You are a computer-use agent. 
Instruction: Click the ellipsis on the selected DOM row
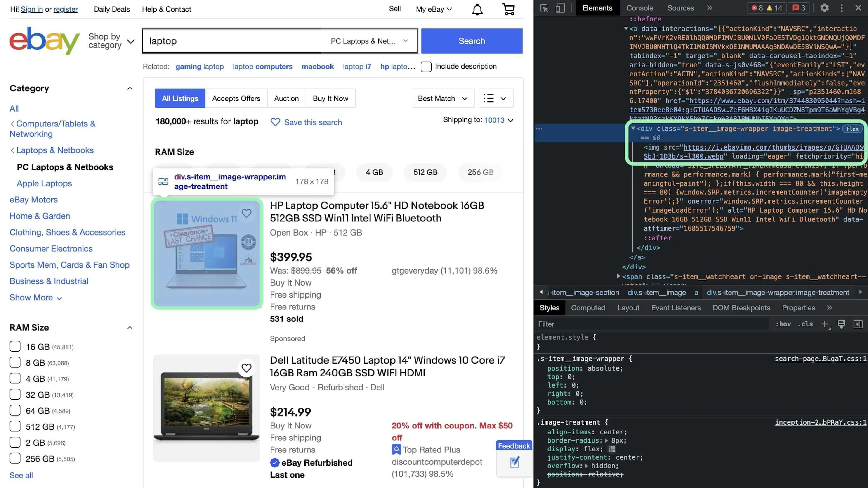[x=539, y=129]
